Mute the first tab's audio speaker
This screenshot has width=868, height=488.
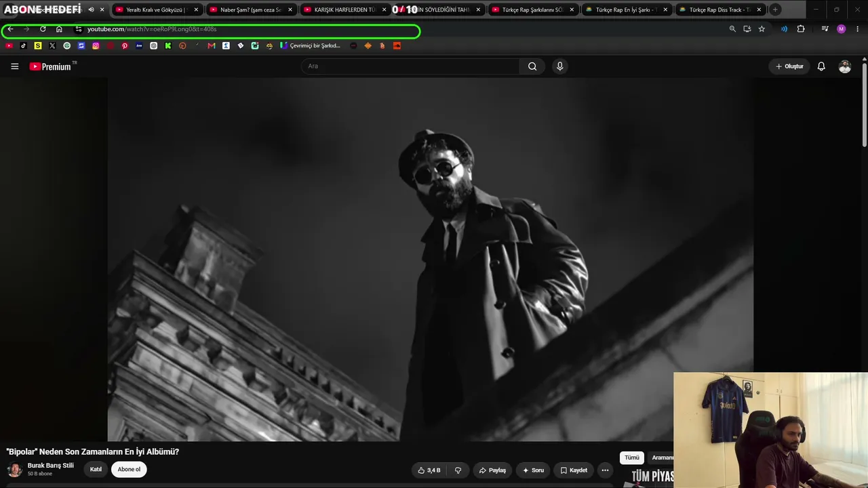click(x=91, y=9)
